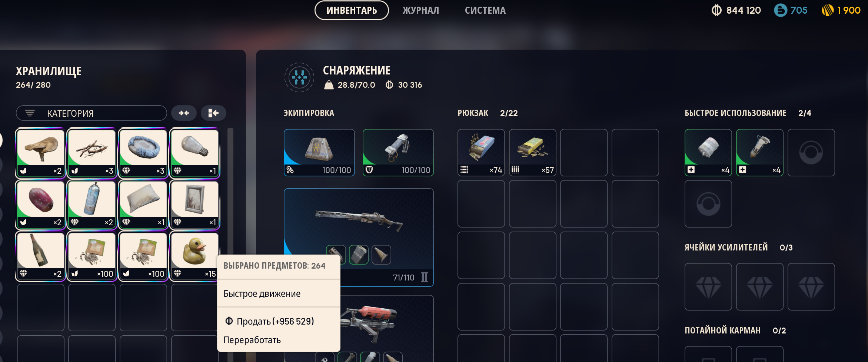
Task: Open the Система tab
Action: coord(485,10)
